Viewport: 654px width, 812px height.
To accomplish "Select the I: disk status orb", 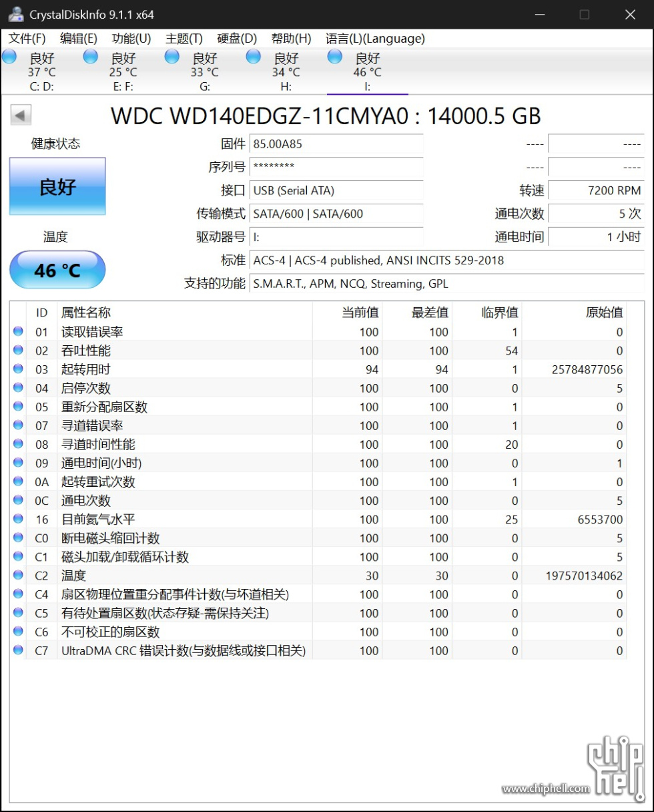I will [x=335, y=57].
